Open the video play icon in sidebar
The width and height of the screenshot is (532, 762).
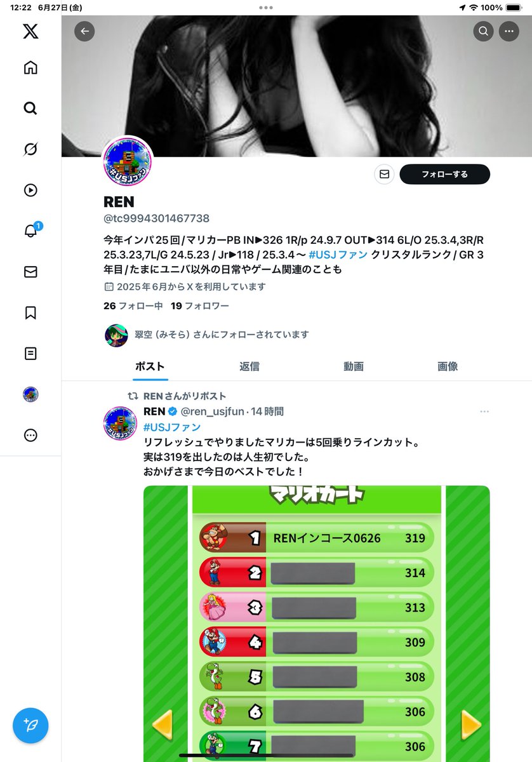(30, 190)
